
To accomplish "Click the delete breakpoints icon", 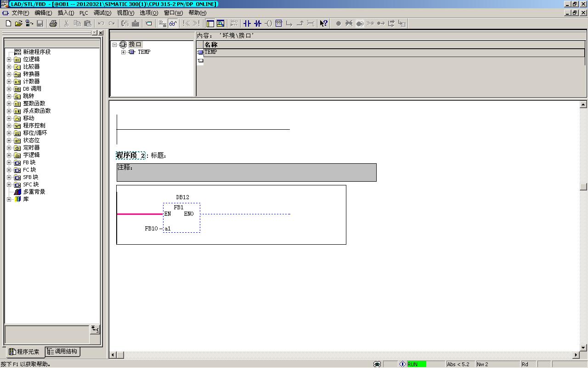I will [x=349, y=23].
